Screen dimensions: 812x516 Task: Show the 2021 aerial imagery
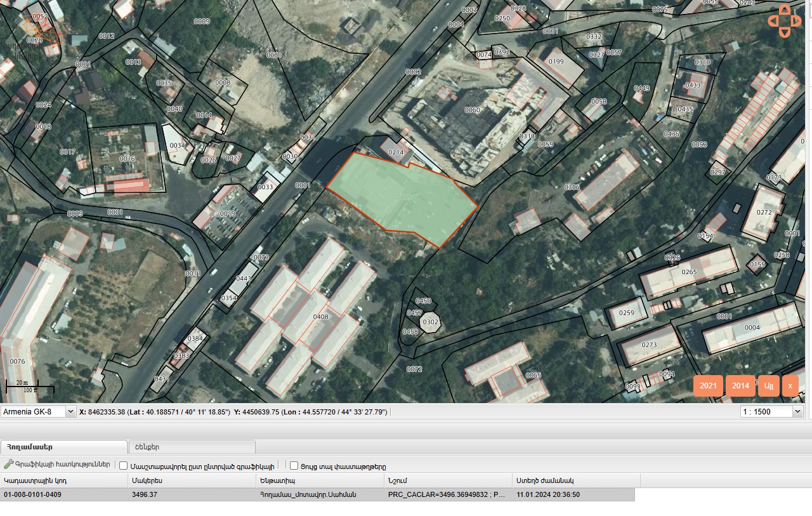click(708, 386)
